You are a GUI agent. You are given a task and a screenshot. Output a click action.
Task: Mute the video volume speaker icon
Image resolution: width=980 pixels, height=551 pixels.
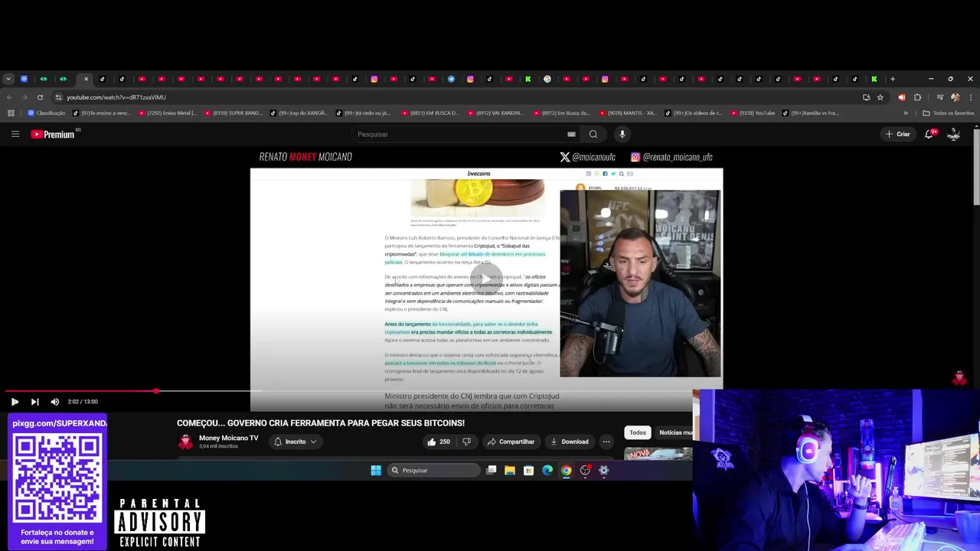click(x=55, y=402)
